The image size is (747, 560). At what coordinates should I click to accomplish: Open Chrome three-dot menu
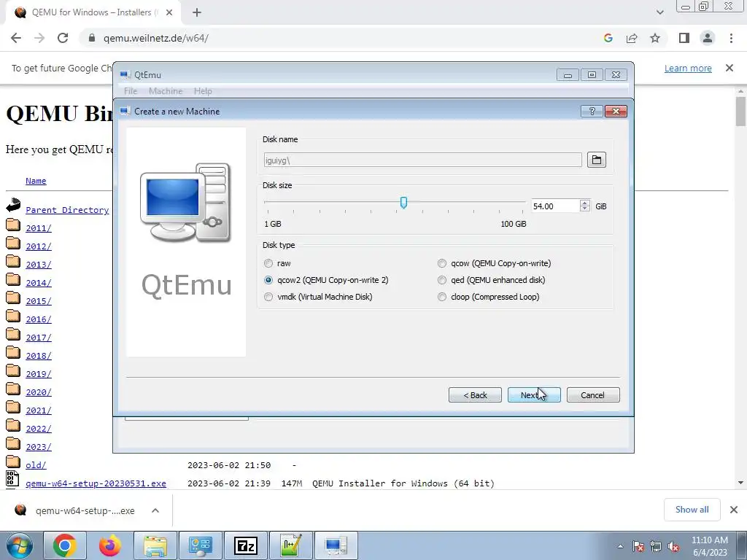[731, 38]
